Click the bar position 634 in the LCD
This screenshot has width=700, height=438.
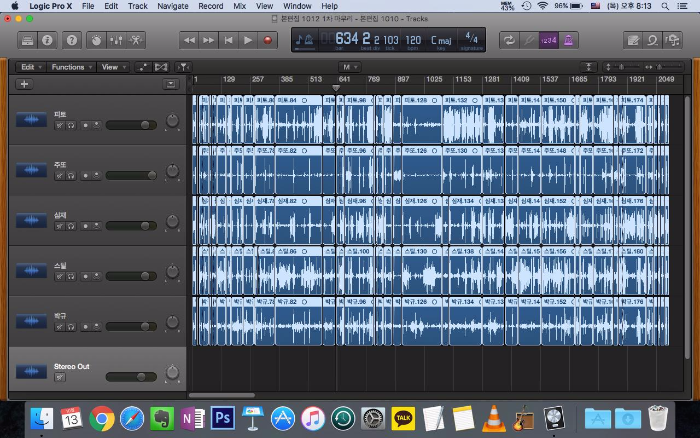tap(346, 39)
